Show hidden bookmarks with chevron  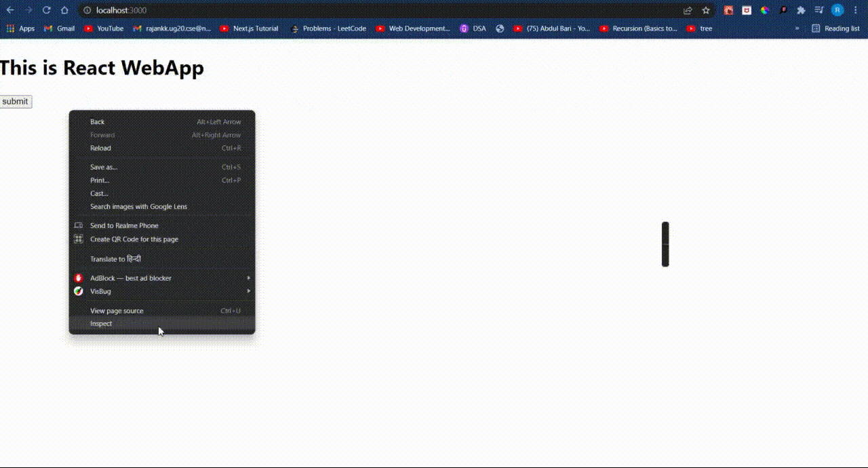tap(797, 28)
